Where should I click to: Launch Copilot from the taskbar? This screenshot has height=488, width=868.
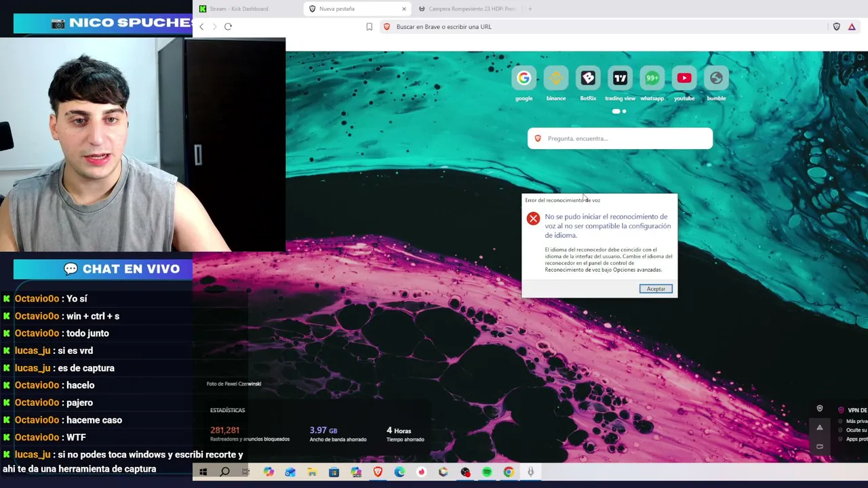[269, 472]
